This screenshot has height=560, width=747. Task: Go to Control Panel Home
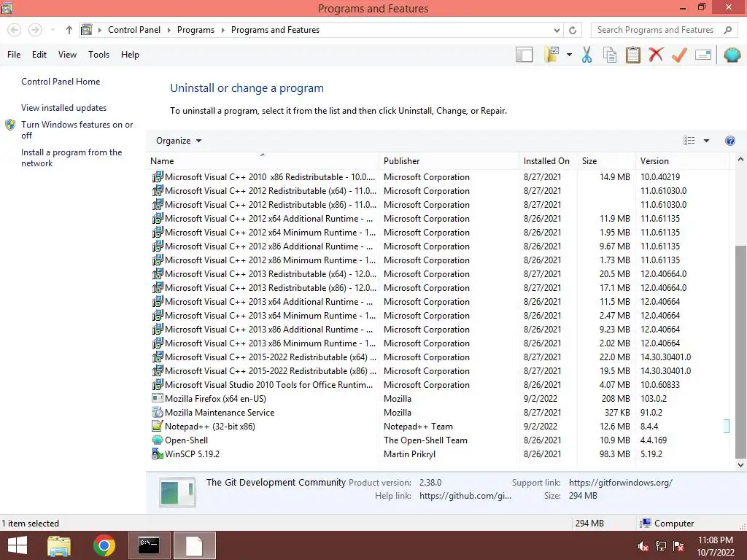click(x=61, y=82)
